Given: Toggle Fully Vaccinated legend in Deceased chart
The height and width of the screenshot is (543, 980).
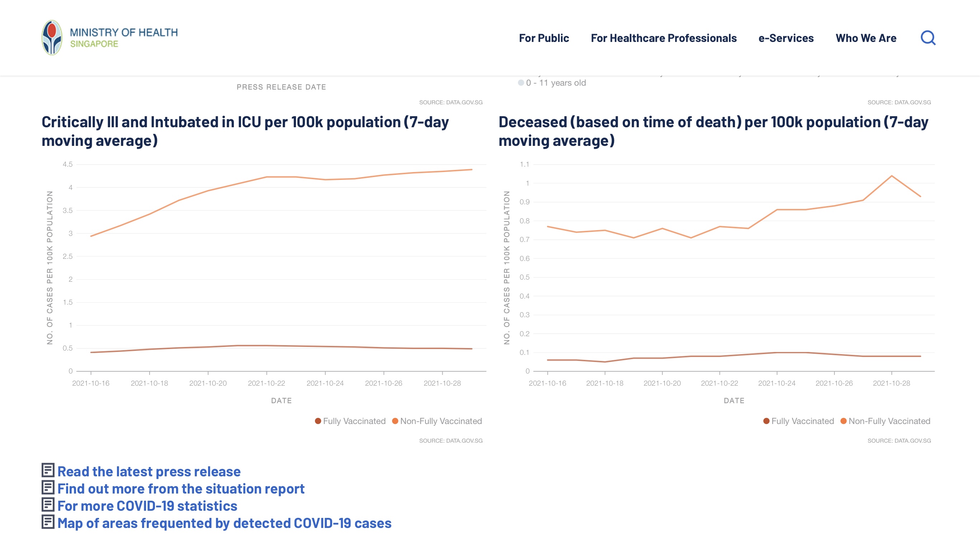Looking at the screenshot, I should 798,421.
